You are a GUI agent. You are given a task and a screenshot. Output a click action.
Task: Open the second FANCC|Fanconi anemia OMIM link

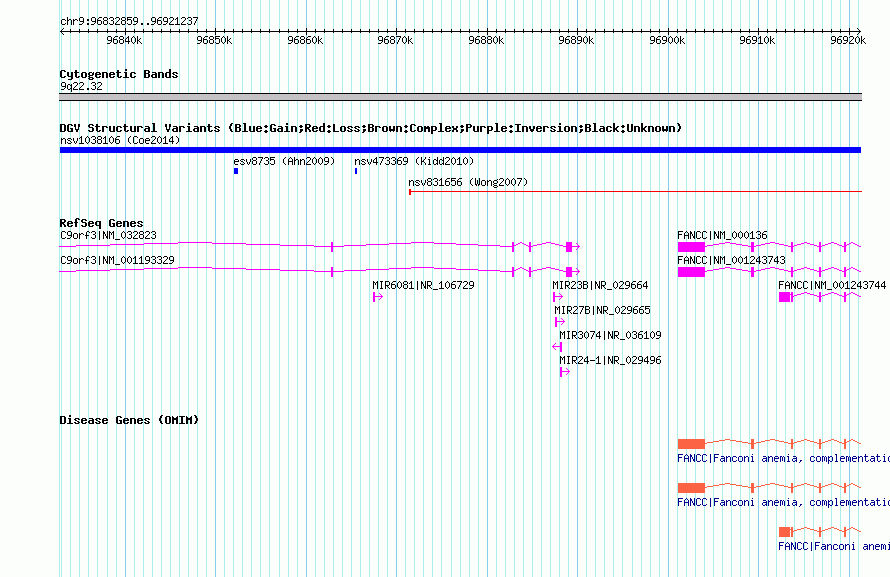coord(783,502)
